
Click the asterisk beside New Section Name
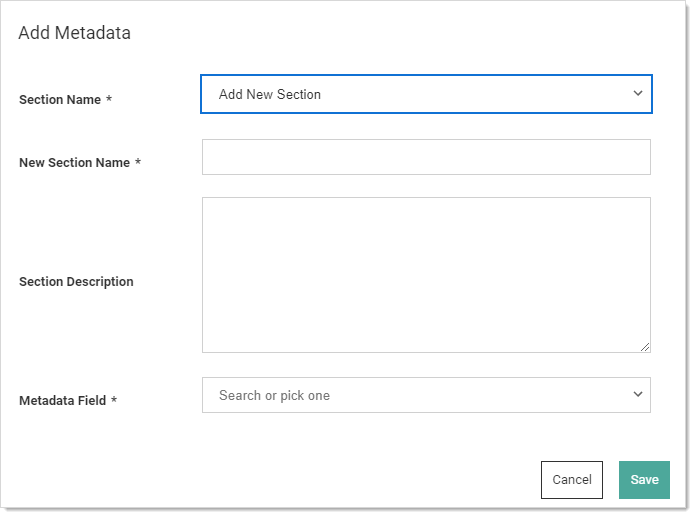pyautogui.click(x=138, y=162)
